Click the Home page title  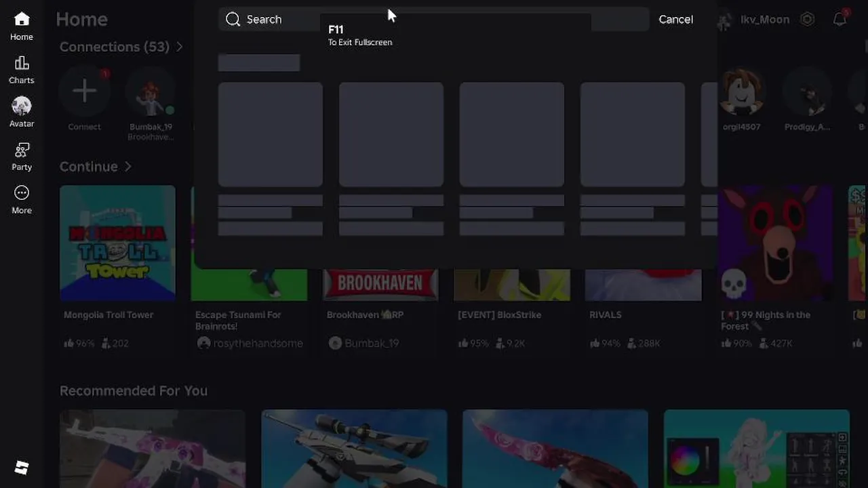tap(81, 19)
